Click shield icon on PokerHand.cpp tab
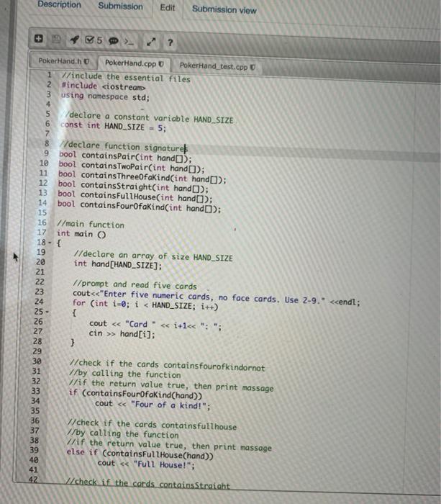The height and width of the screenshot is (504, 441). pyautogui.click(x=161, y=64)
